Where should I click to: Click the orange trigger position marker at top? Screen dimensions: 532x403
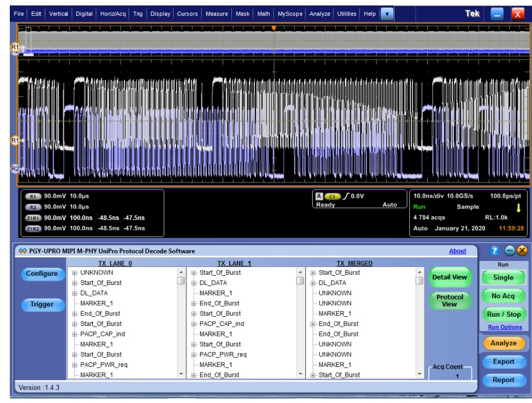coord(274,28)
